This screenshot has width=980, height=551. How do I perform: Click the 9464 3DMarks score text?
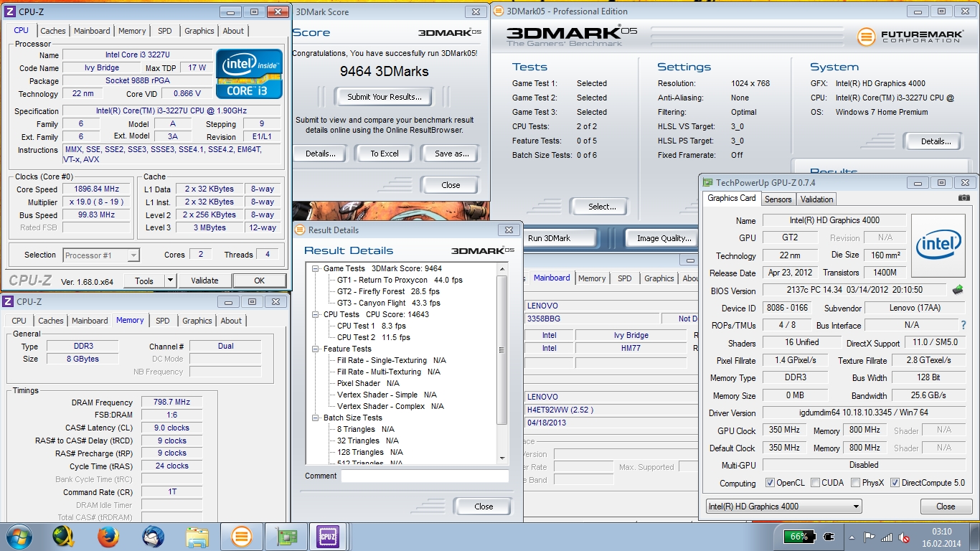pyautogui.click(x=384, y=71)
